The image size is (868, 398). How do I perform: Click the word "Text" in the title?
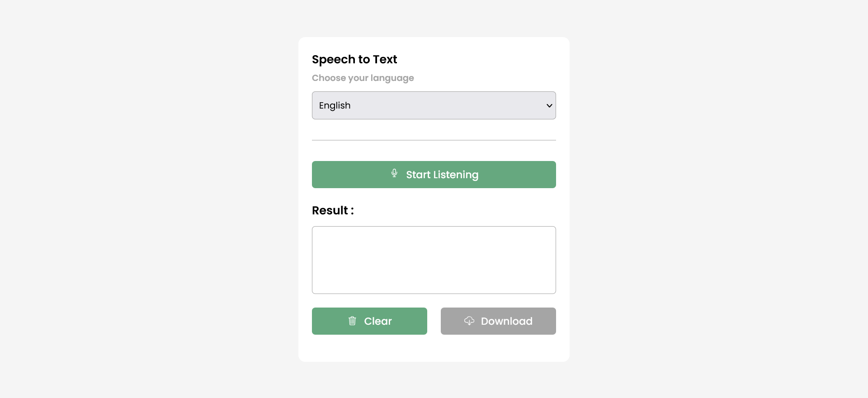coord(385,59)
